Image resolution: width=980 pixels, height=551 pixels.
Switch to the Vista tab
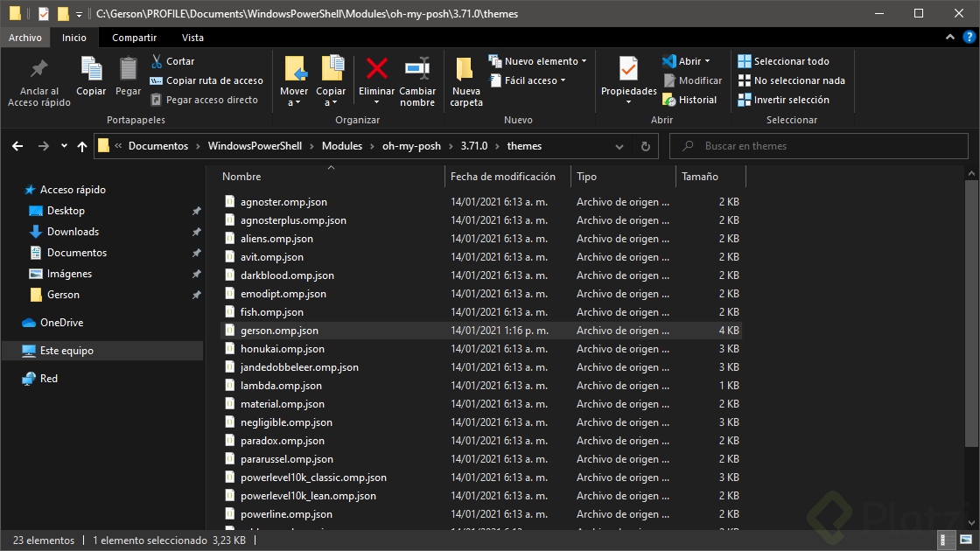pos(195,37)
